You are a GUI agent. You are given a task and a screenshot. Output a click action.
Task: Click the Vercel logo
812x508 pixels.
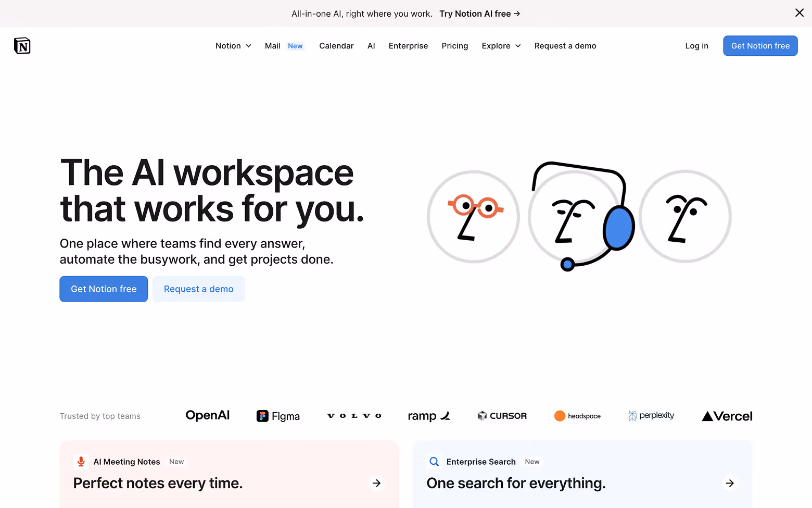pyautogui.click(x=726, y=416)
